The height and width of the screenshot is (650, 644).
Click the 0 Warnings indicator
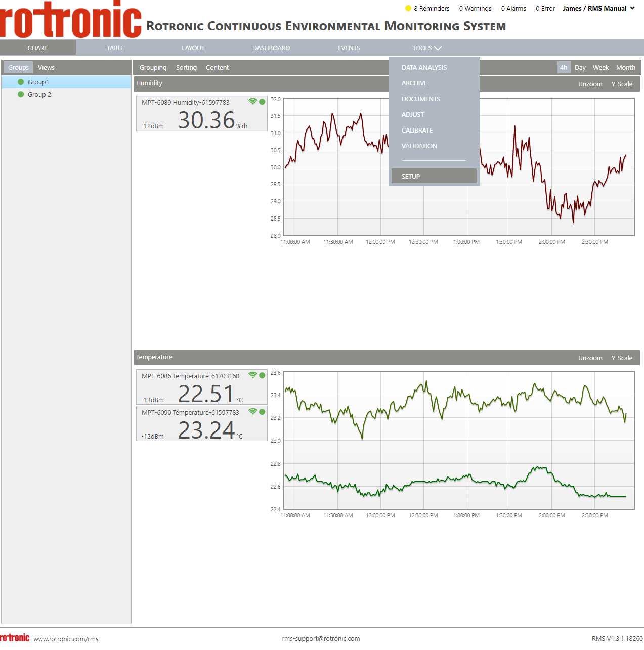pos(475,8)
